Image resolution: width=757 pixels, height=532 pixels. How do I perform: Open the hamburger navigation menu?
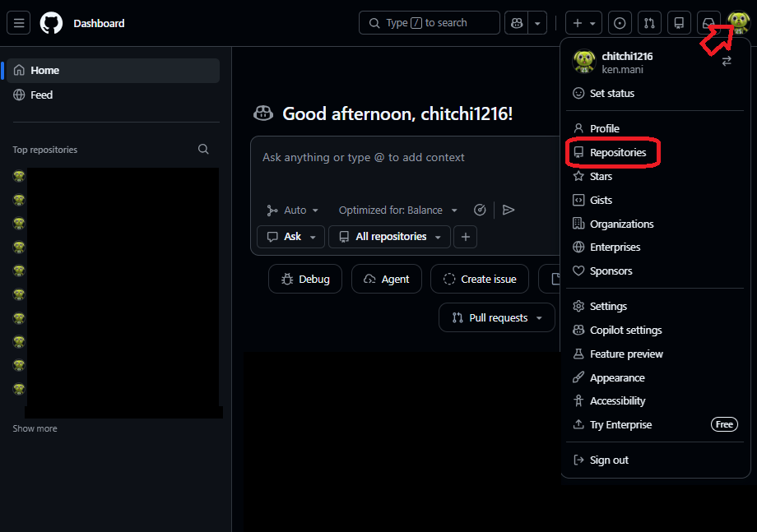point(18,23)
